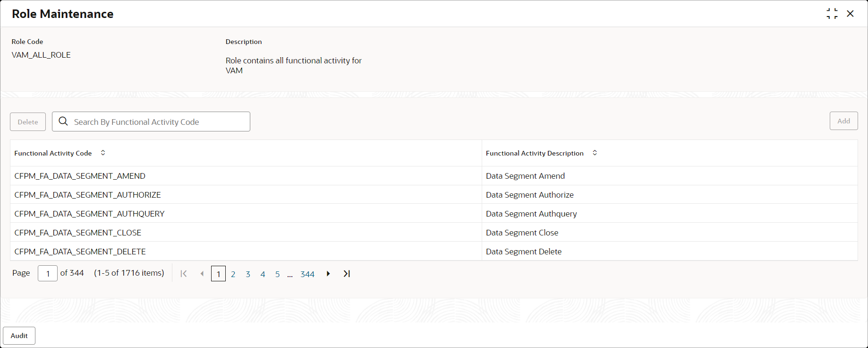The height and width of the screenshot is (348, 868).
Task: Sort by Functional Activity Description
Action: tap(595, 153)
